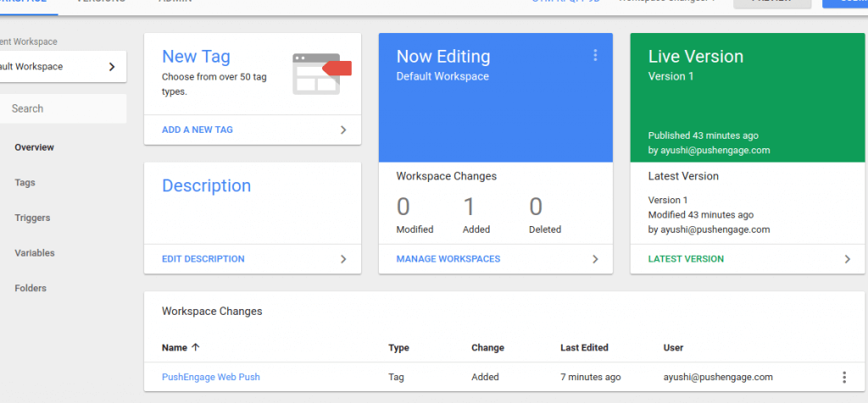The width and height of the screenshot is (868, 403).
Task: Click the Last Edited column header
Action: pyautogui.click(x=584, y=348)
